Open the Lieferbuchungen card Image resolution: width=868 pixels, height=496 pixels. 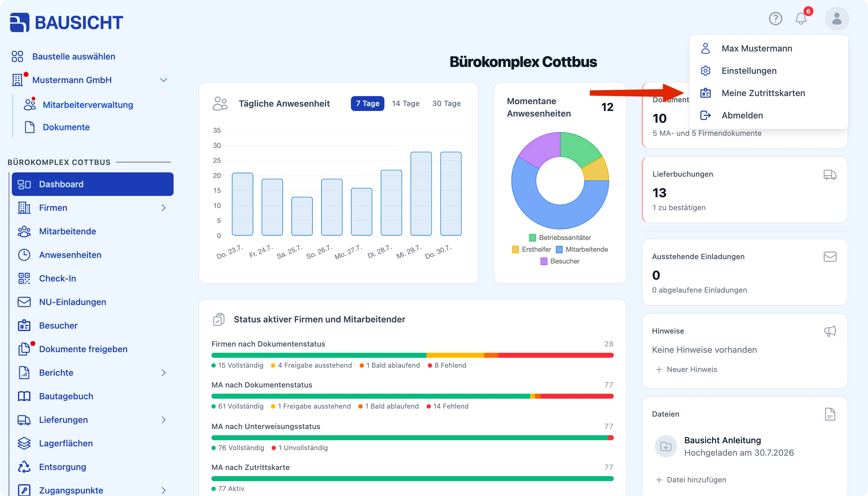pos(745,190)
